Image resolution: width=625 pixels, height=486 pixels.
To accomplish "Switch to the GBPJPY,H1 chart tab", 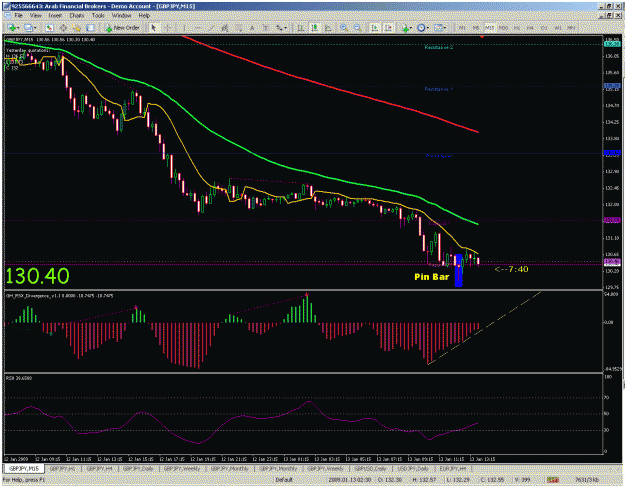I will [63, 469].
